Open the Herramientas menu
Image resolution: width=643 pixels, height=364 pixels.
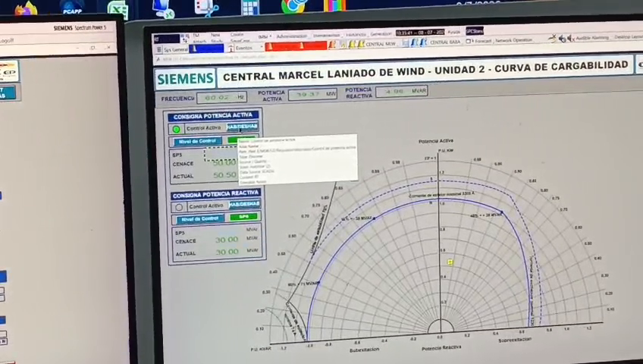[326, 36]
